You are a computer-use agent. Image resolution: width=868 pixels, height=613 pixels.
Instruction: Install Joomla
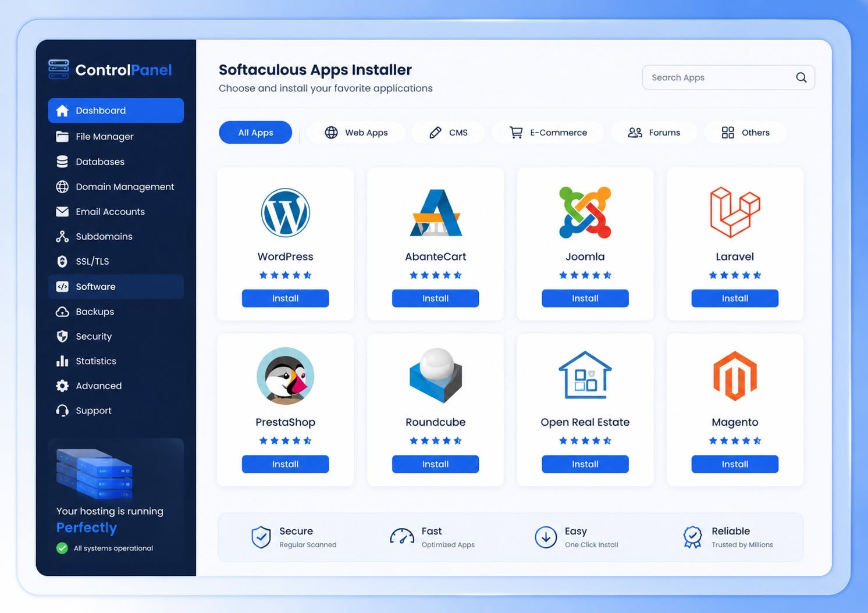coord(585,298)
